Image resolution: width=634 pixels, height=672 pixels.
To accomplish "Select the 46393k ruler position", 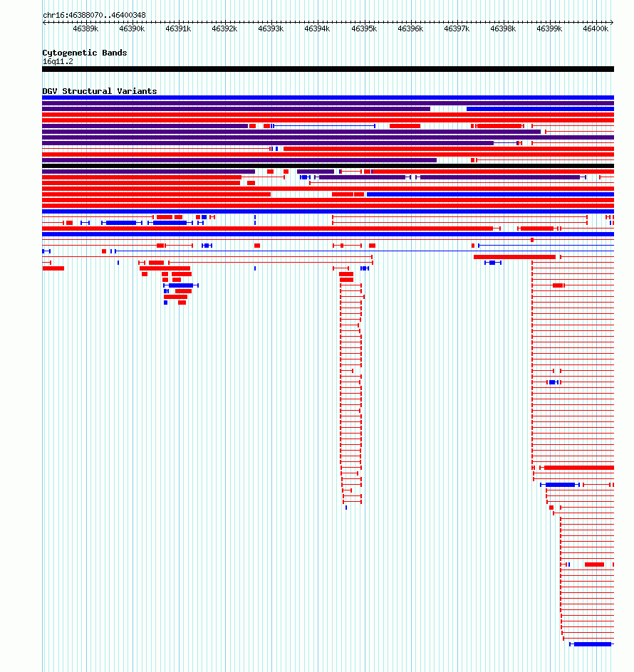I will [x=271, y=28].
